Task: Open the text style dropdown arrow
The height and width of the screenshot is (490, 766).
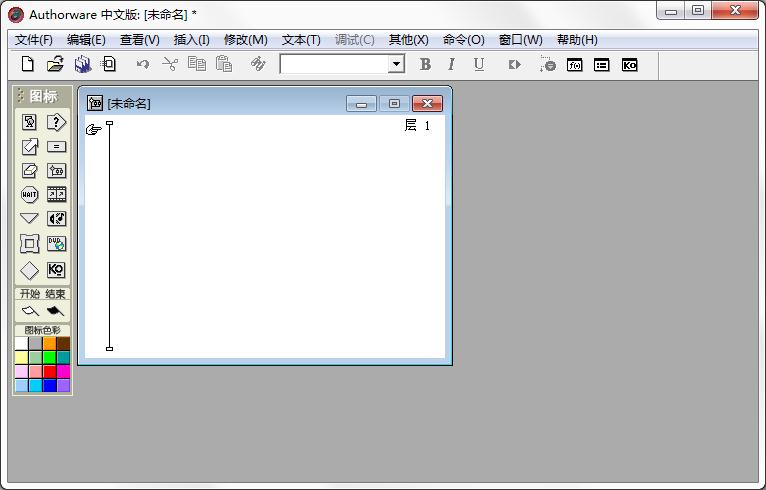Action: (397, 64)
